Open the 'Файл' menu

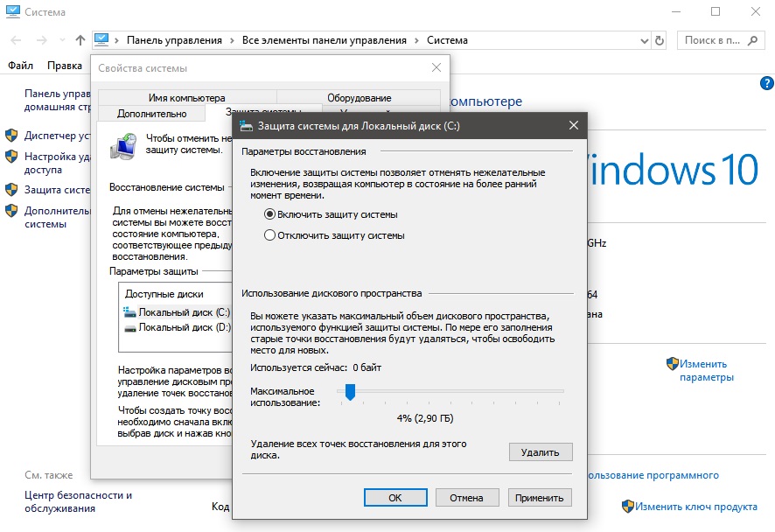20,66
